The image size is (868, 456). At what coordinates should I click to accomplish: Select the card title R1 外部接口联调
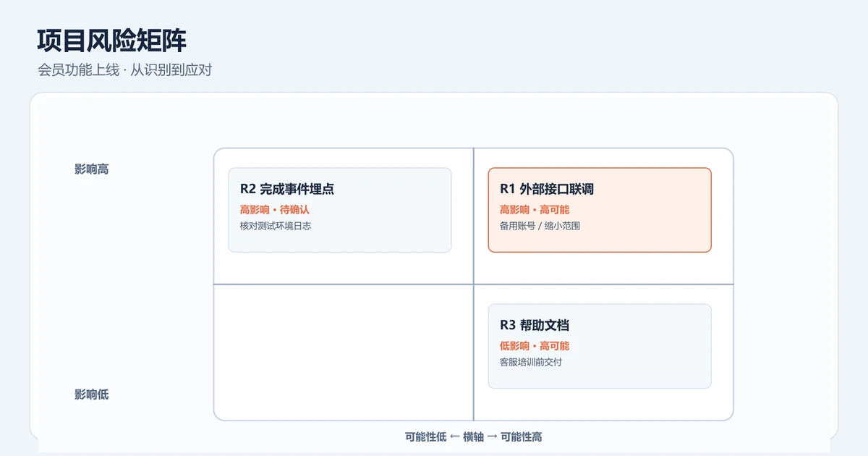click(547, 189)
